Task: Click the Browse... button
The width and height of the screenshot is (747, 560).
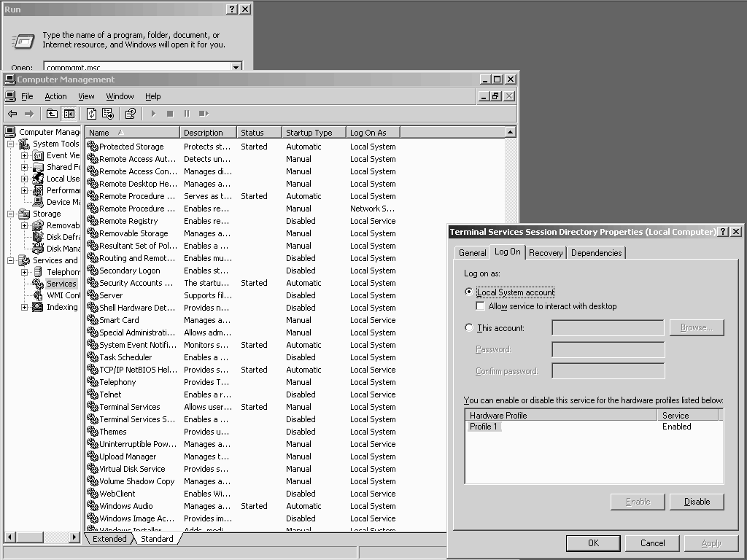Action: (697, 327)
